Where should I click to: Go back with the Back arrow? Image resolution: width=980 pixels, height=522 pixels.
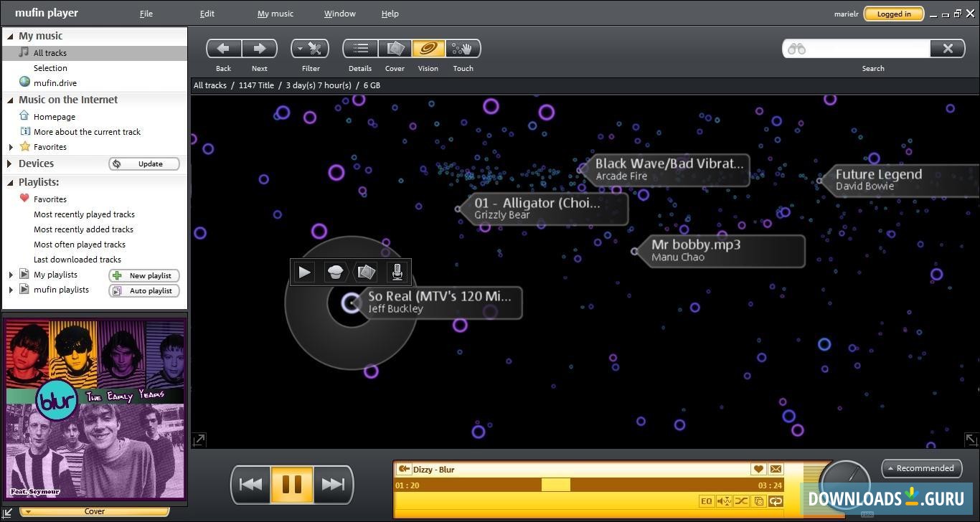click(x=223, y=49)
